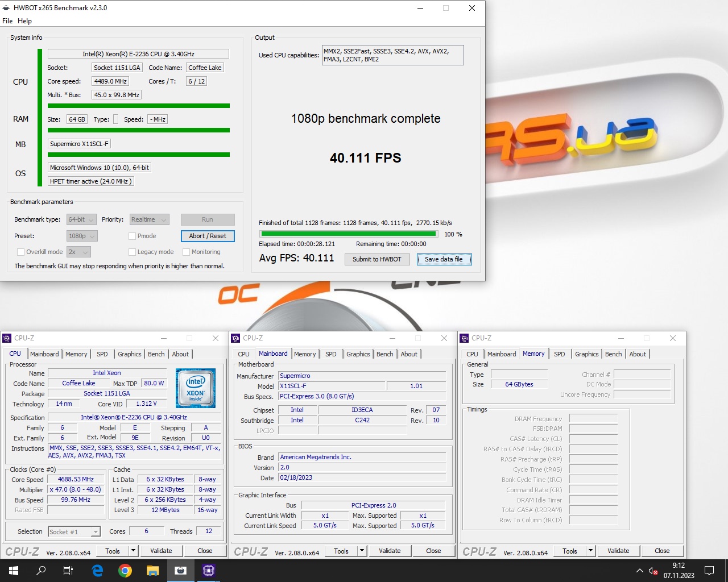Open the notification center icon
This screenshot has width=728, height=582.
(709, 570)
